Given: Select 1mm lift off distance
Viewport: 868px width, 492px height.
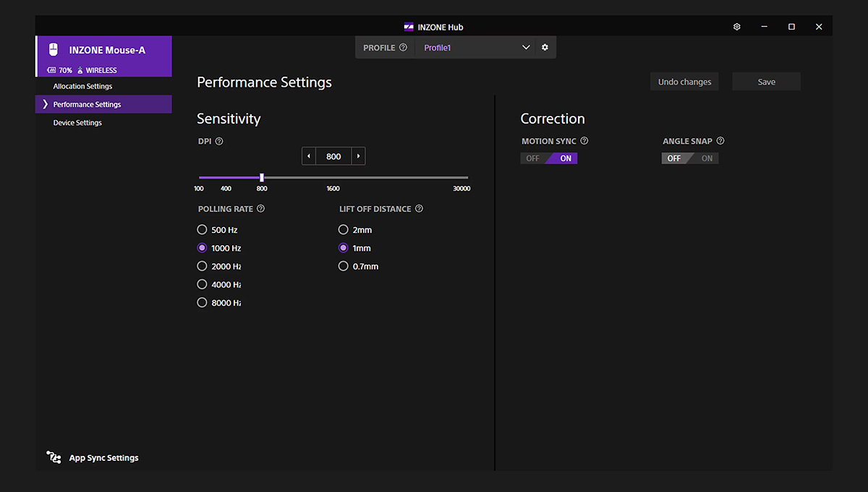Looking at the screenshot, I should click(x=344, y=248).
